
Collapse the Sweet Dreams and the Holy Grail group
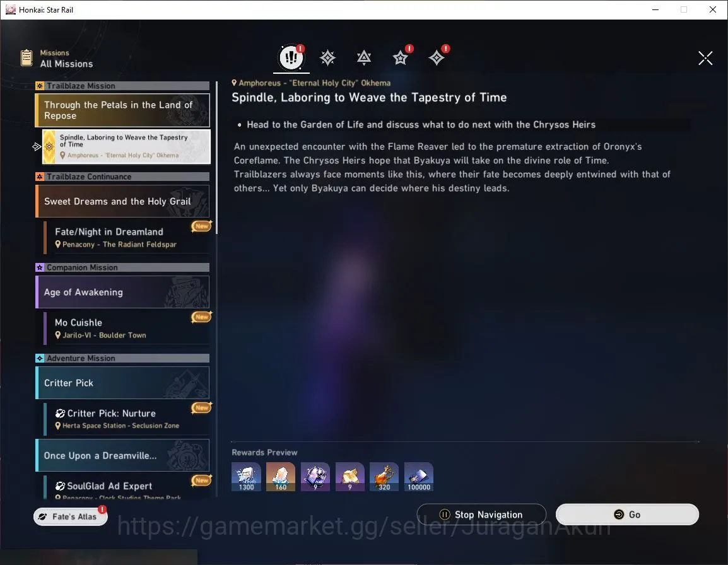click(122, 201)
